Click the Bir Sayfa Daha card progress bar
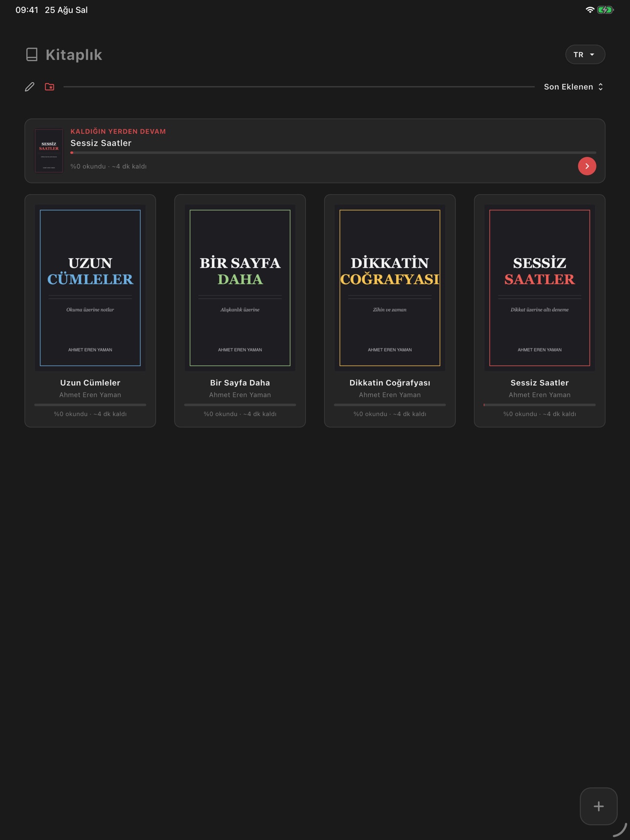Screen dimensions: 630x840 240,405
